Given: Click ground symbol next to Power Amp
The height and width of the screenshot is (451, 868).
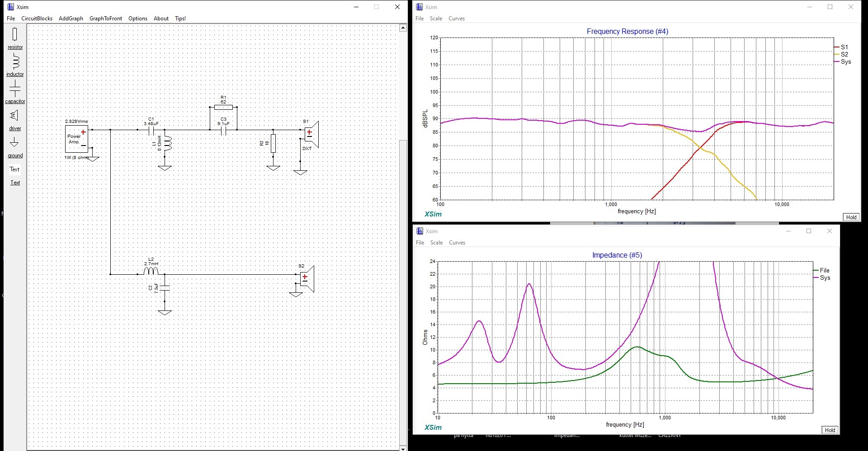Looking at the screenshot, I should [x=93, y=159].
